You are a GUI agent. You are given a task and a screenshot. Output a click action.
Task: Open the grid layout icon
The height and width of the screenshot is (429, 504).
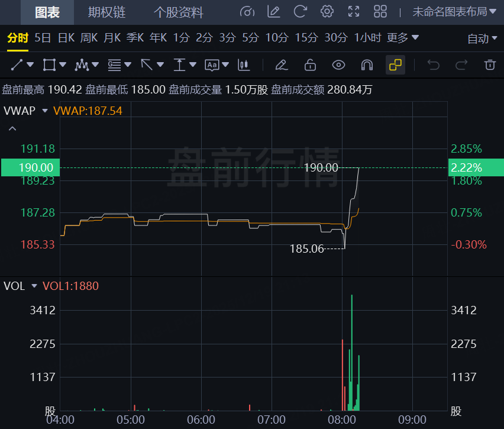(x=380, y=12)
